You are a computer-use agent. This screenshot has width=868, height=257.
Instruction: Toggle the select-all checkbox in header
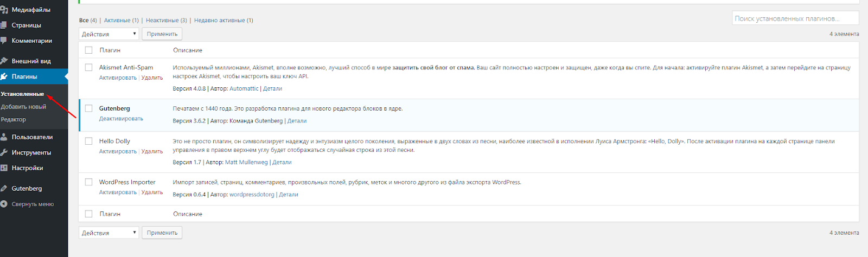click(x=88, y=50)
